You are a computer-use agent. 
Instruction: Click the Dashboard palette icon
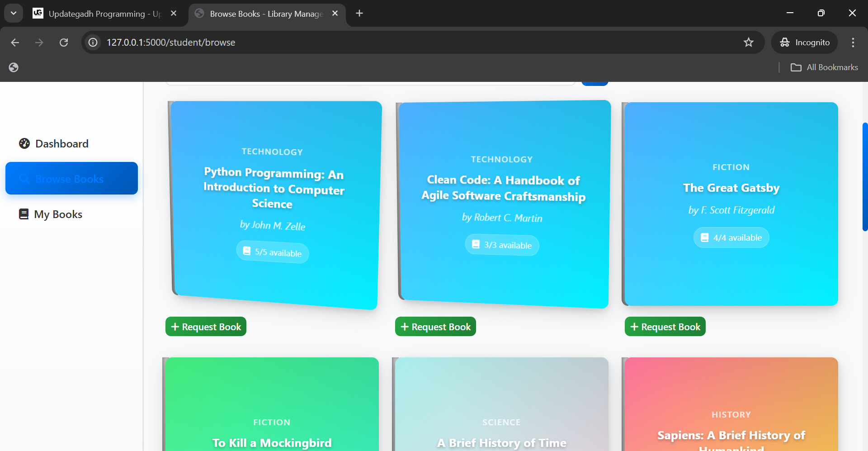pos(24,144)
